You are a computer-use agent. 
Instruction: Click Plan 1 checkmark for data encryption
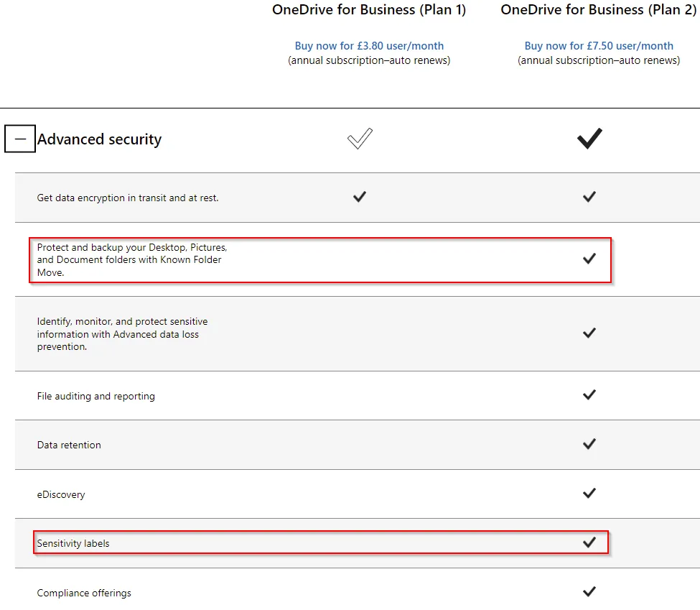pyautogui.click(x=360, y=197)
